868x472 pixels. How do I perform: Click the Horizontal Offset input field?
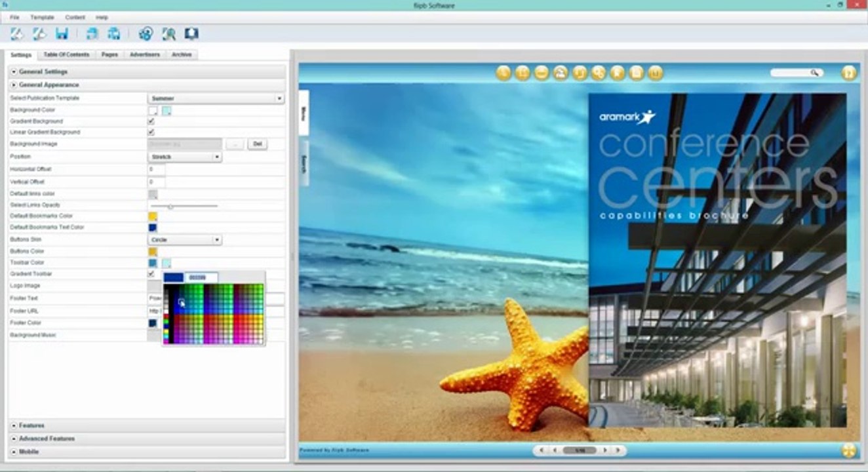click(x=157, y=169)
